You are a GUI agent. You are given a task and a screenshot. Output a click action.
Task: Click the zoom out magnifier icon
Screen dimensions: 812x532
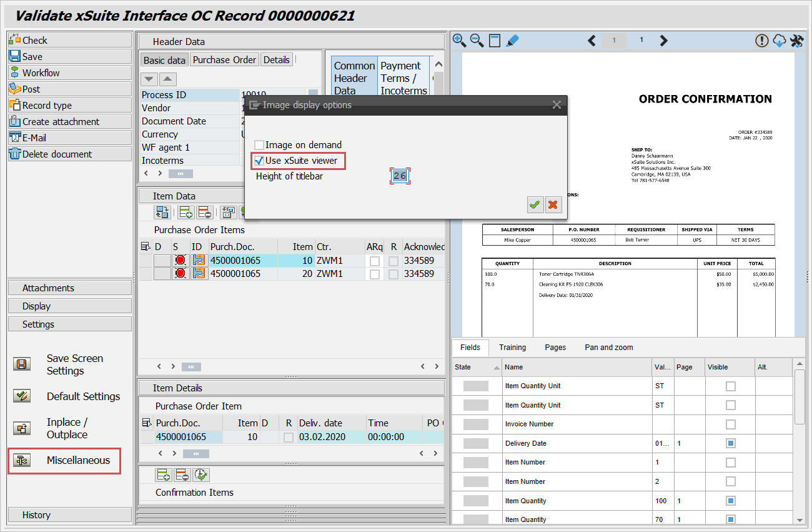tap(477, 41)
